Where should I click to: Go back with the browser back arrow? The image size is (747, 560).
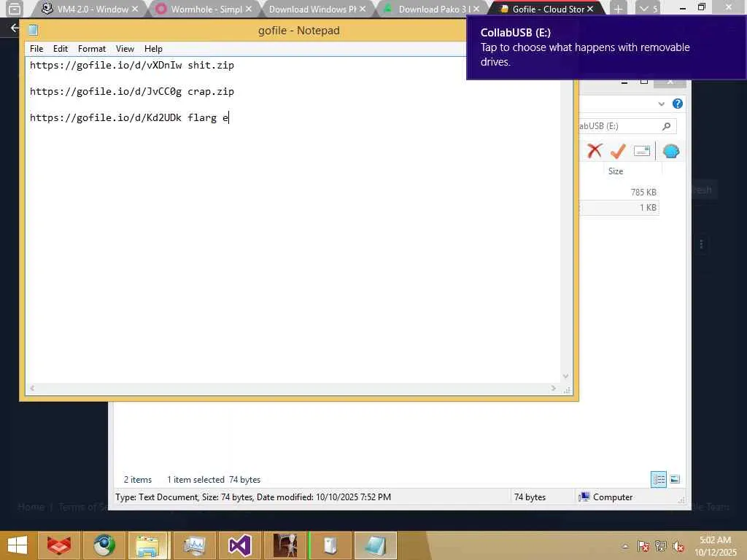pyautogui.click(x=15, y=28)
